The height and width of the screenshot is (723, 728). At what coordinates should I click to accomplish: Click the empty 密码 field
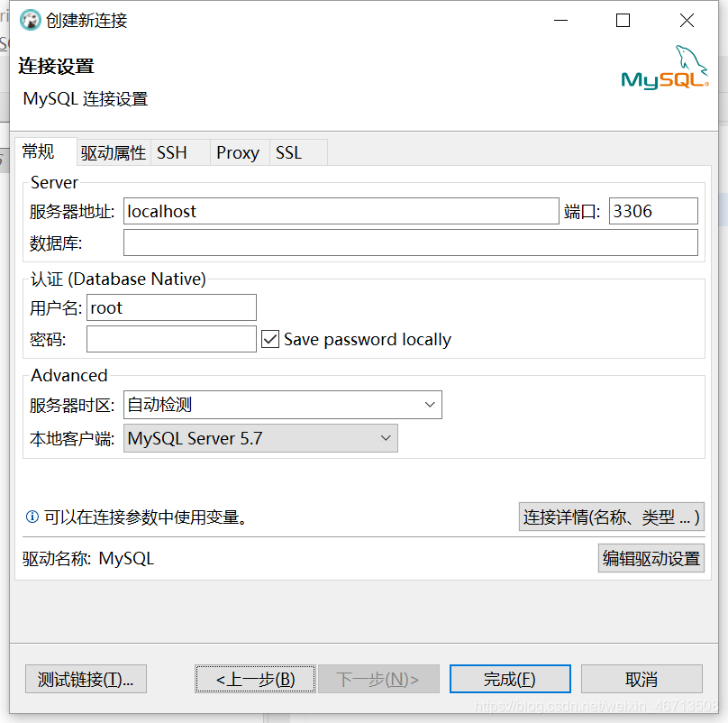click(x=171, y=339)
